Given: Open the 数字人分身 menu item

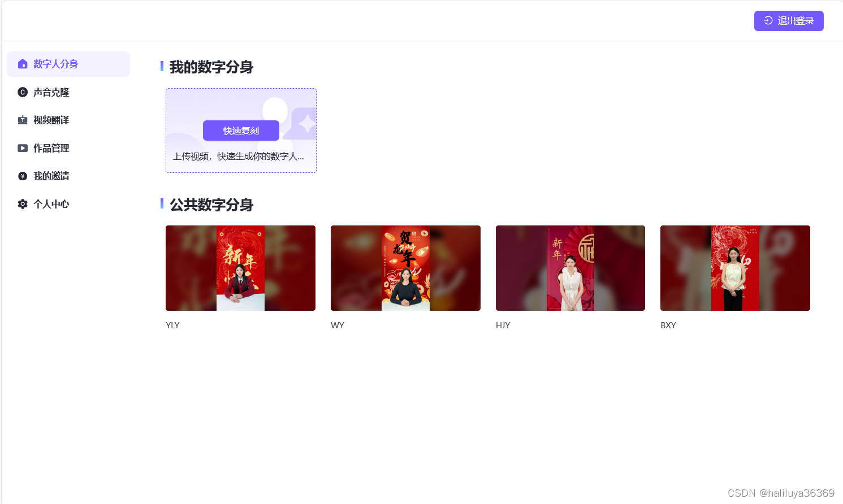Looking at the screenshot, I should pos(68,64).
